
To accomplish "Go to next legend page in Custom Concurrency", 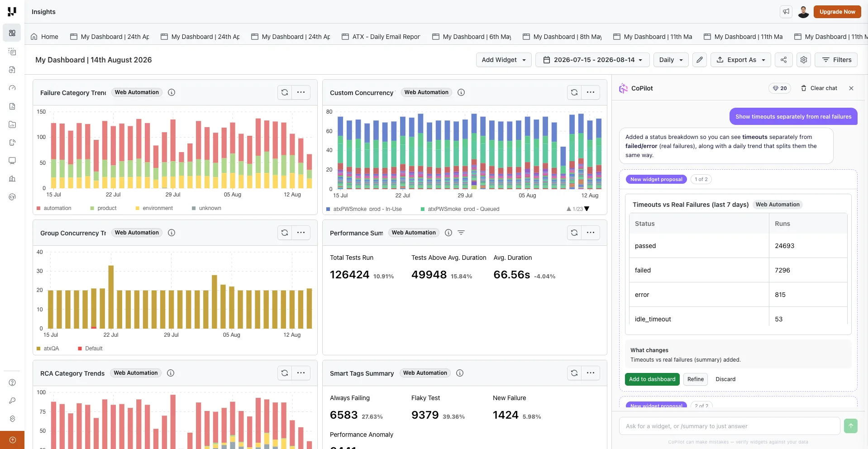I will tap(587, 209).
